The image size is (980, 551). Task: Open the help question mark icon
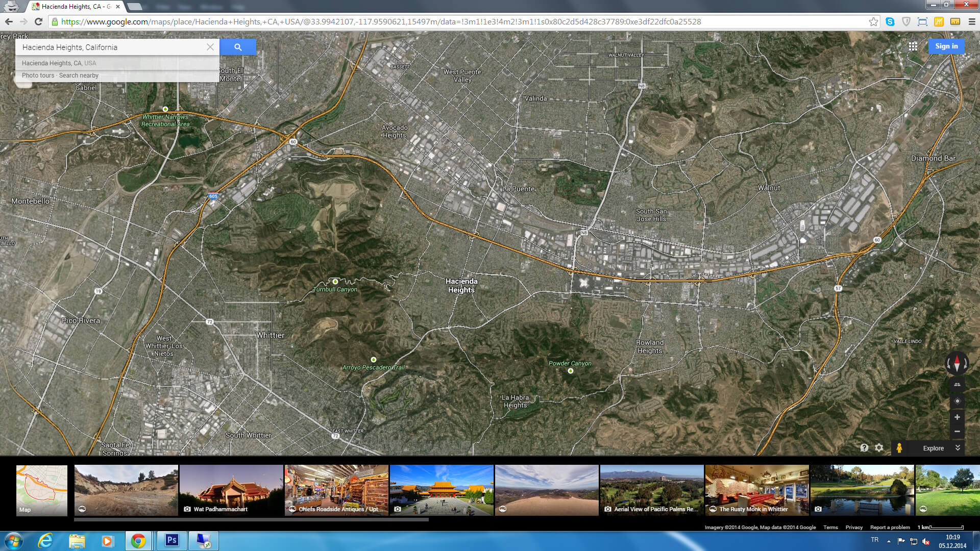864,448
